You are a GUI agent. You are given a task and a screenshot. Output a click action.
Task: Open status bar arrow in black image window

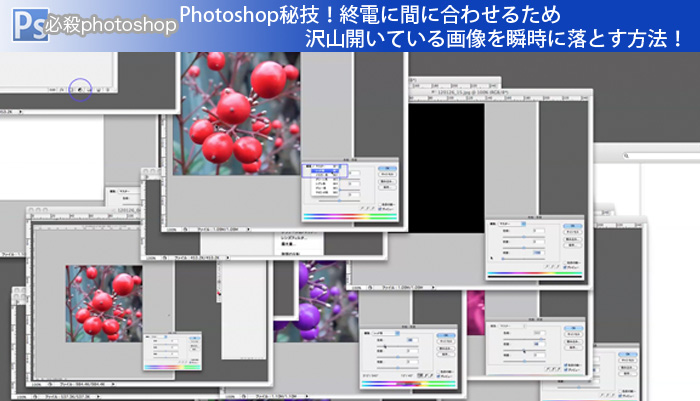point(433,287)
